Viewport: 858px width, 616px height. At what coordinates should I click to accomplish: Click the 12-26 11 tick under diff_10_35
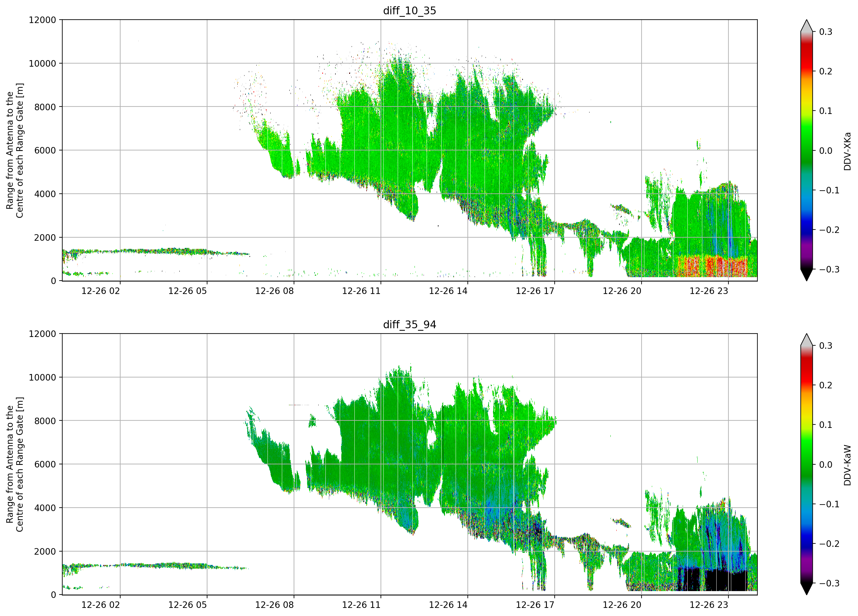[361, 291]
